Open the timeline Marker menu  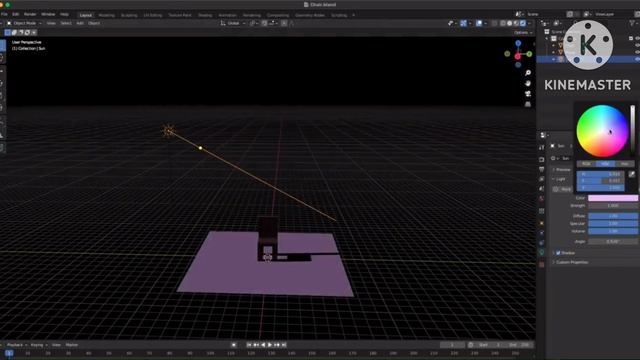click(71, 345)
